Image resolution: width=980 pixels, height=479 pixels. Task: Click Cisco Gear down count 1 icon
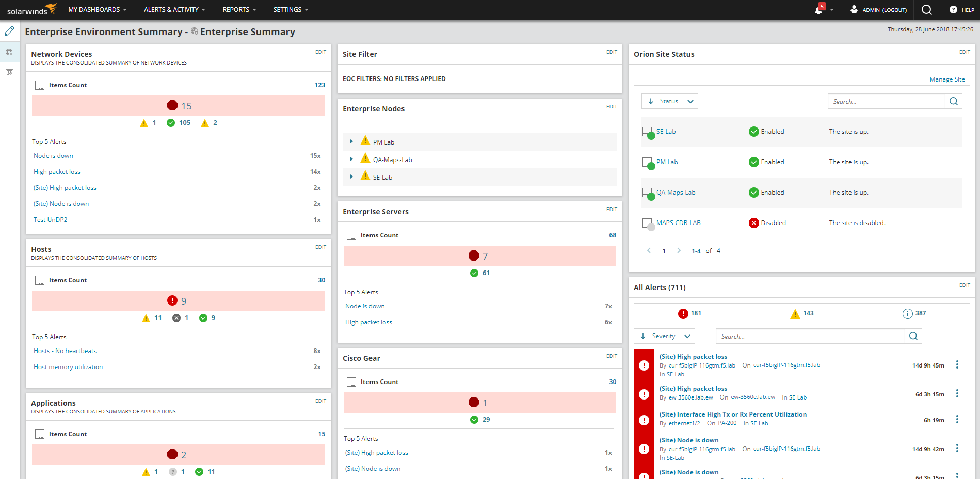[474, 402]
